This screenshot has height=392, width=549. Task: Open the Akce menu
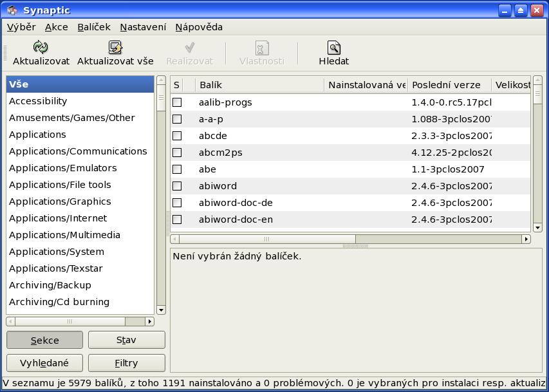(57, 27)
